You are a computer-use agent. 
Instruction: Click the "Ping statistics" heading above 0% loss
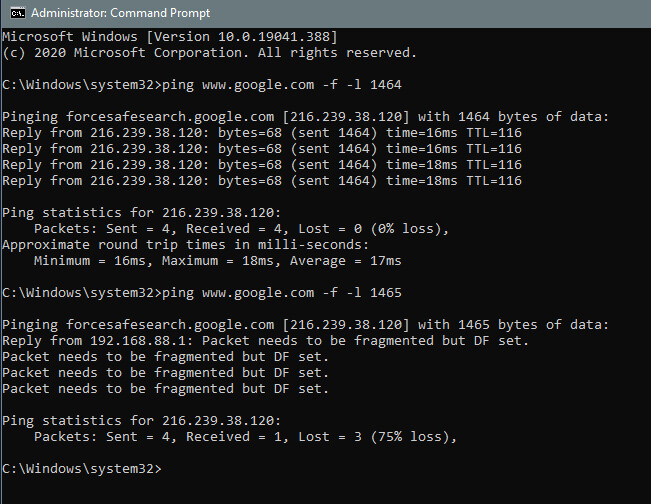point(143,212)
